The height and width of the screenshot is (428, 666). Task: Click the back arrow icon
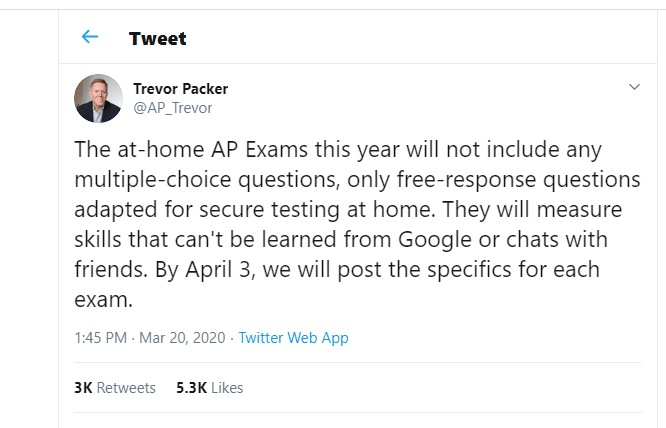point(90,38)
